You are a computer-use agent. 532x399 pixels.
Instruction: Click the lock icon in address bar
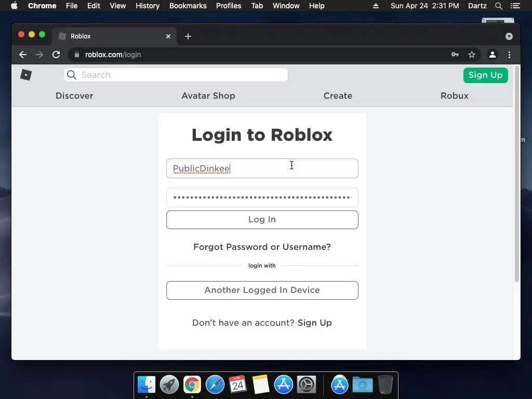(x=77, y=55)
